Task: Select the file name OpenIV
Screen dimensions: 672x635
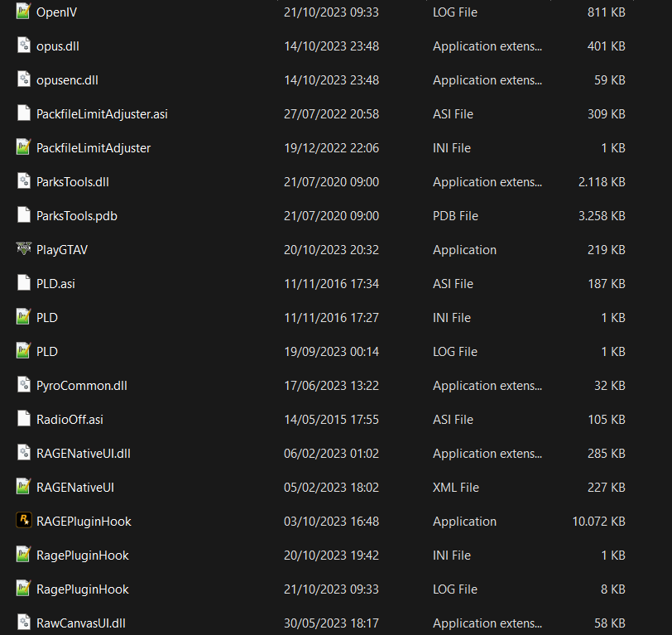Action: (x=56, y=12)
